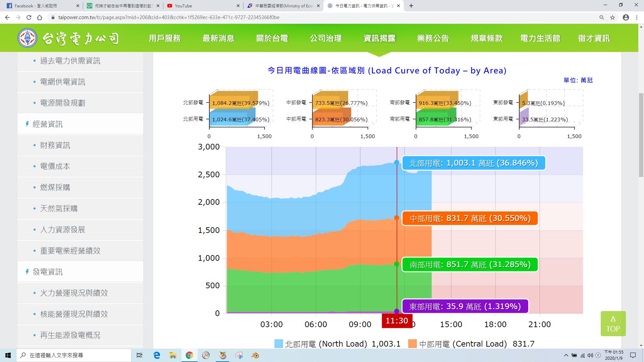644x362 pixels.
Task: Bookmark this page with the star icon
Action: click(x=612, y=17)
